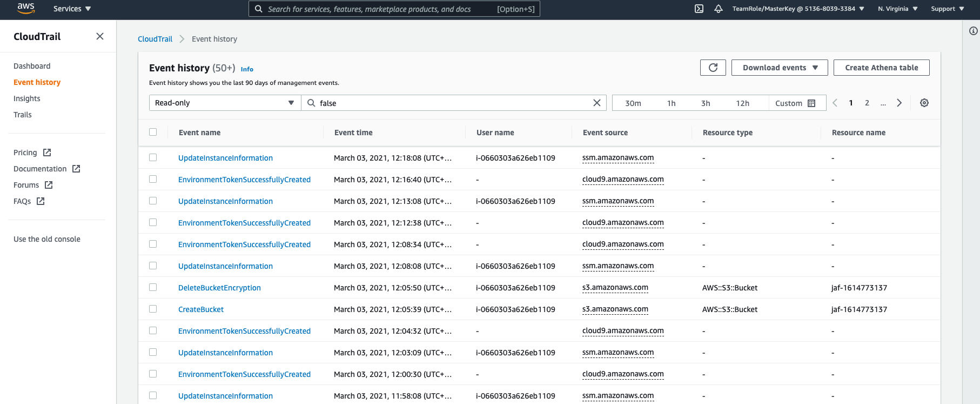This screenshot has height=404, width=980.
Task: Select the DeleteBucketEncryption row checkbox
Action: point(153,287)
